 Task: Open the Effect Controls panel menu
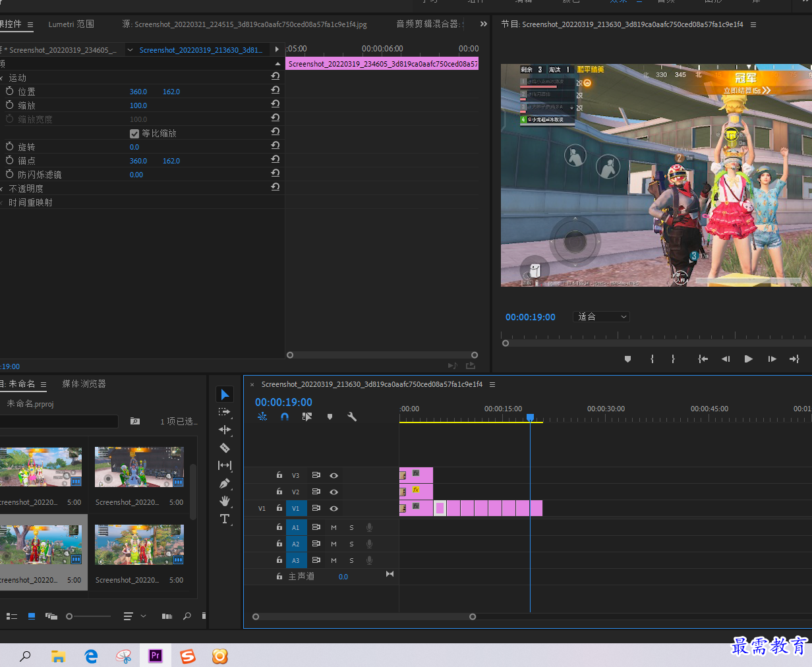[x=30, y=25]
